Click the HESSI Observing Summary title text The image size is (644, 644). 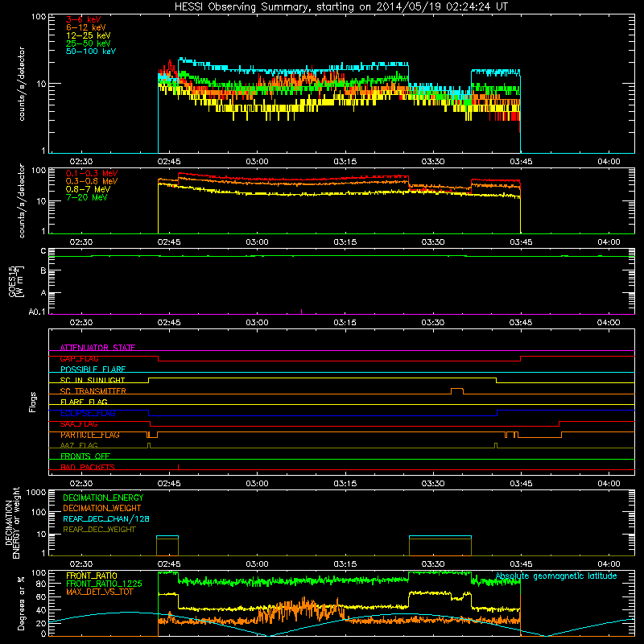(x=341, y=7)
